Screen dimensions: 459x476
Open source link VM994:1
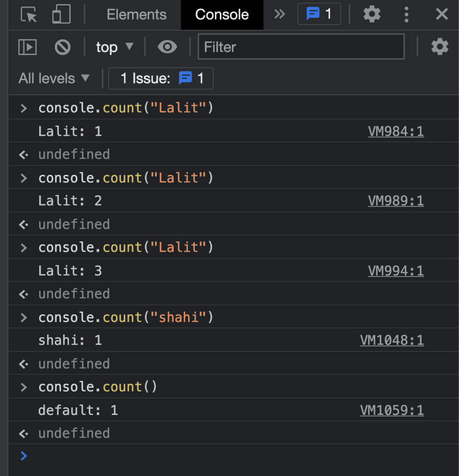point(396,270)
